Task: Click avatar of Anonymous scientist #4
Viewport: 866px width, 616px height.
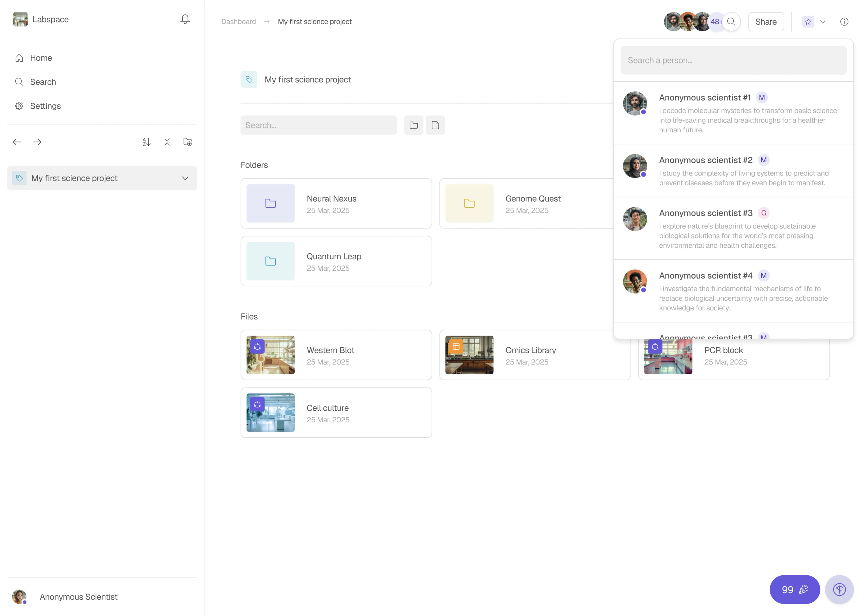Action: 635,281
